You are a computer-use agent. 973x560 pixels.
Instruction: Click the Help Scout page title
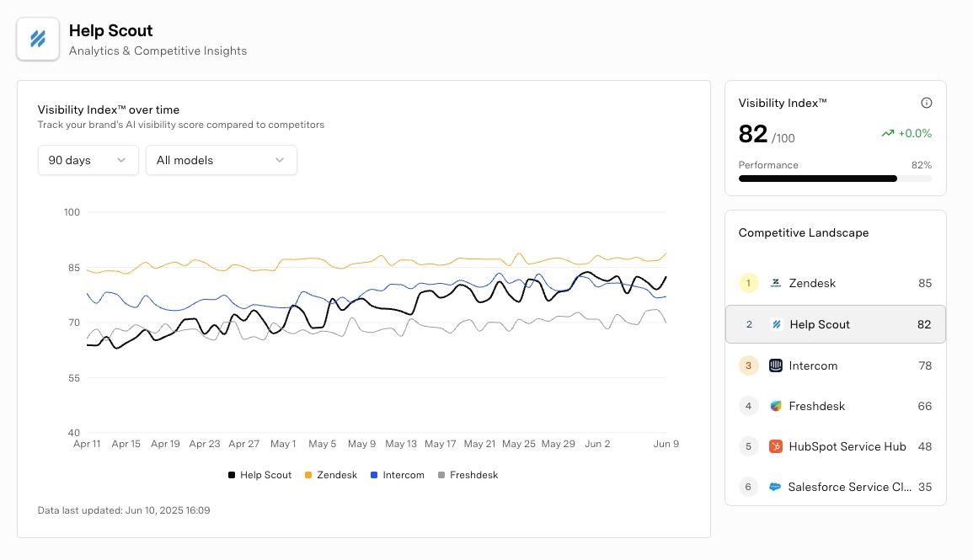click(x=110, y=30)
